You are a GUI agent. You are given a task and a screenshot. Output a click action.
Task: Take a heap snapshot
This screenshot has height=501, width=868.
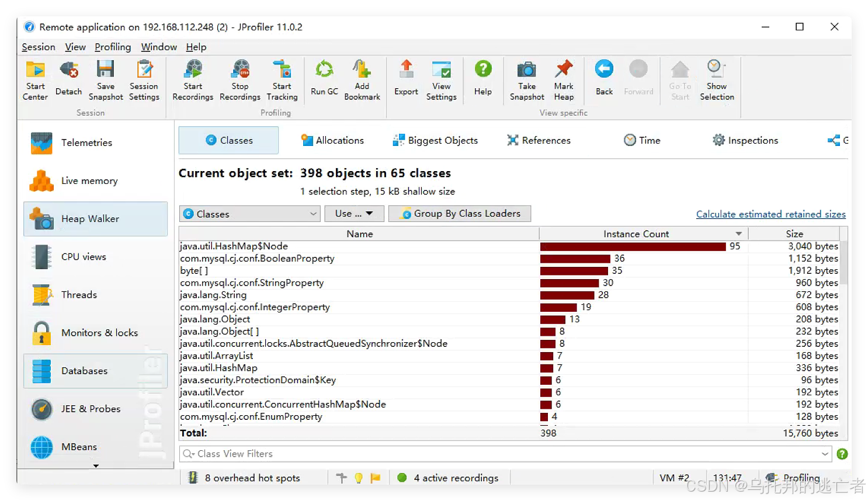[527, 81]
